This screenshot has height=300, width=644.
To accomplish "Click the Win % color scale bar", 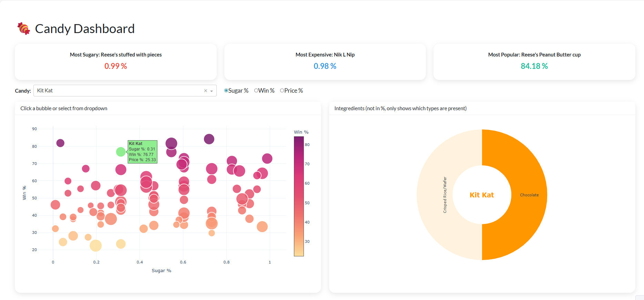I will [299, 196].
